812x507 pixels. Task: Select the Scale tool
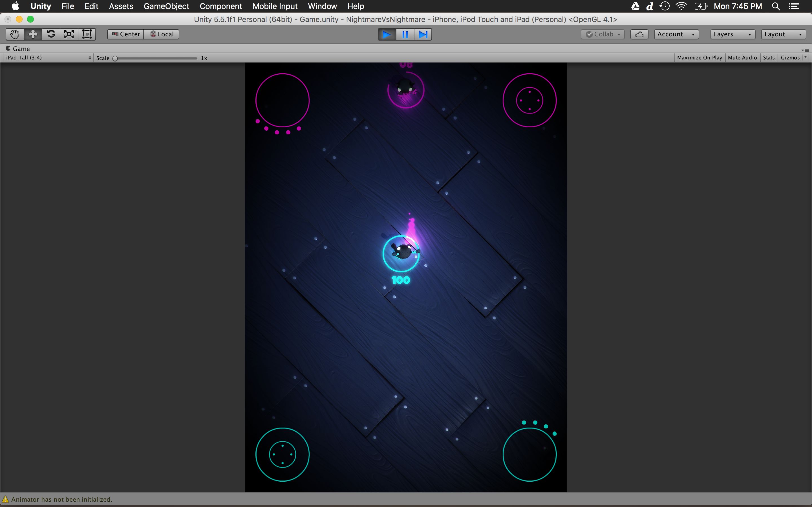click(69, 34)
